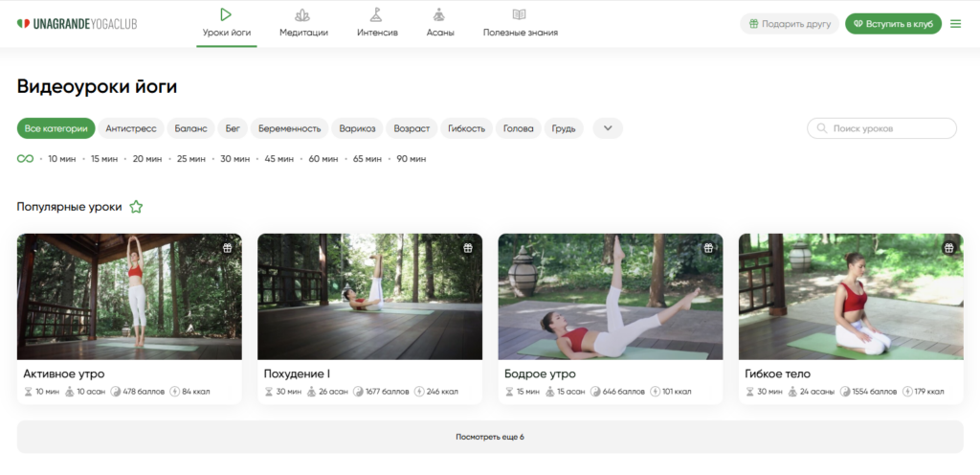Go to the Интенсив tab
This screenshot has width=980, height=475.
(x=377, y=24)
